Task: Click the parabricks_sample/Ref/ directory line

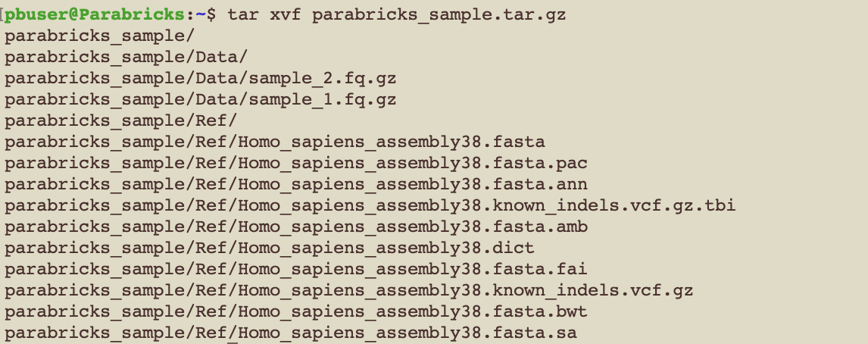Action: 121,120
